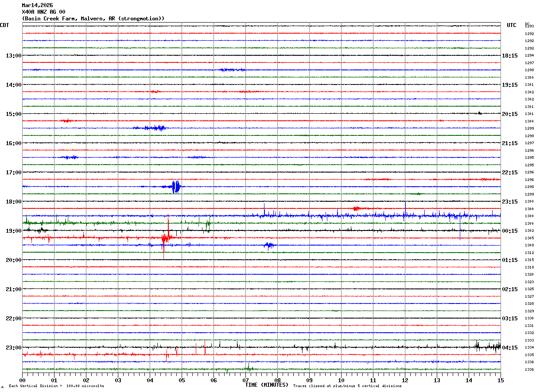536x392 pixels.
Task: Click the 23:15 UTC time label
Action: click(510, 202)
